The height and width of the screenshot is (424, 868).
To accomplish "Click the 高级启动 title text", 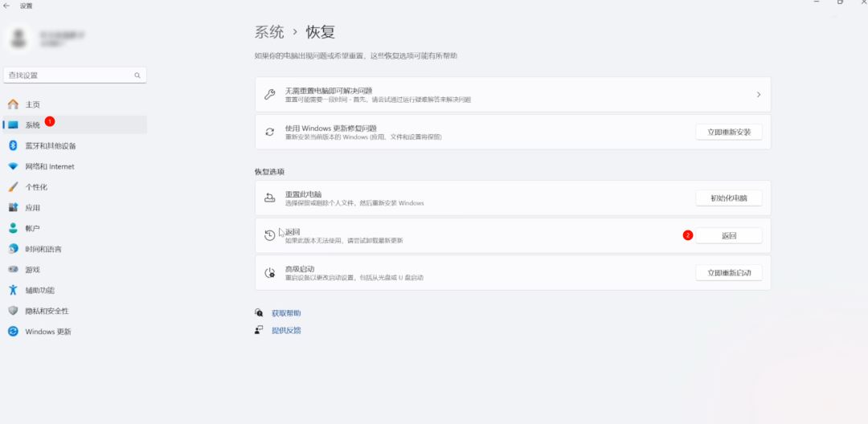I will (x=300, y=269).
